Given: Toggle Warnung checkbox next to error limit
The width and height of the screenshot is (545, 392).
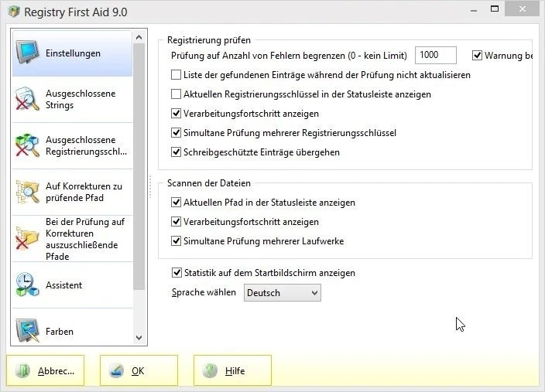Looking at the screenshot, I should pyautogui.click(x=477, y=55).
